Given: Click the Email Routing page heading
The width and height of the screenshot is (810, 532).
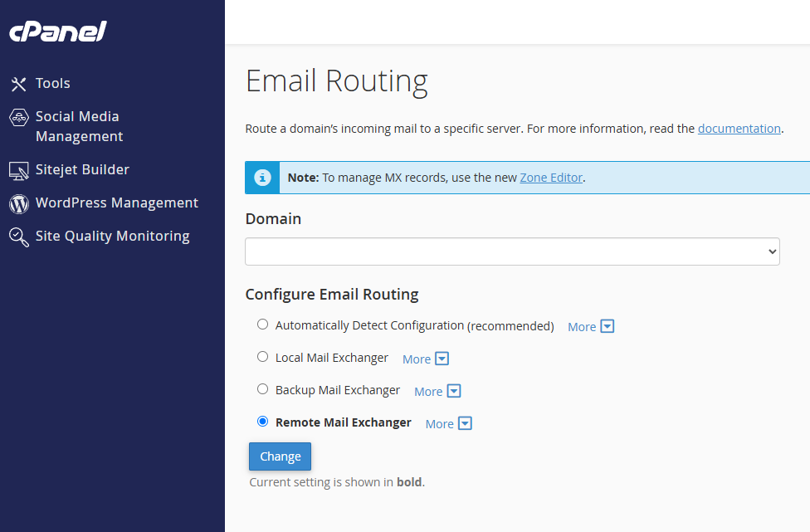Looking at the screenshot, I should point(336,81).
